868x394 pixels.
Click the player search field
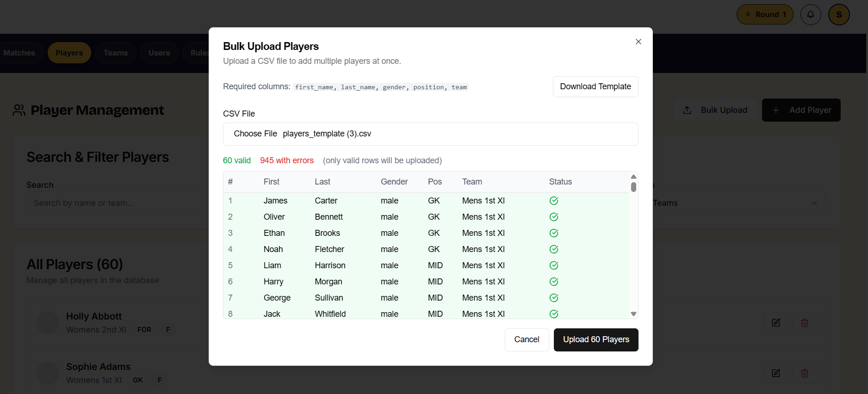point(118,203)
